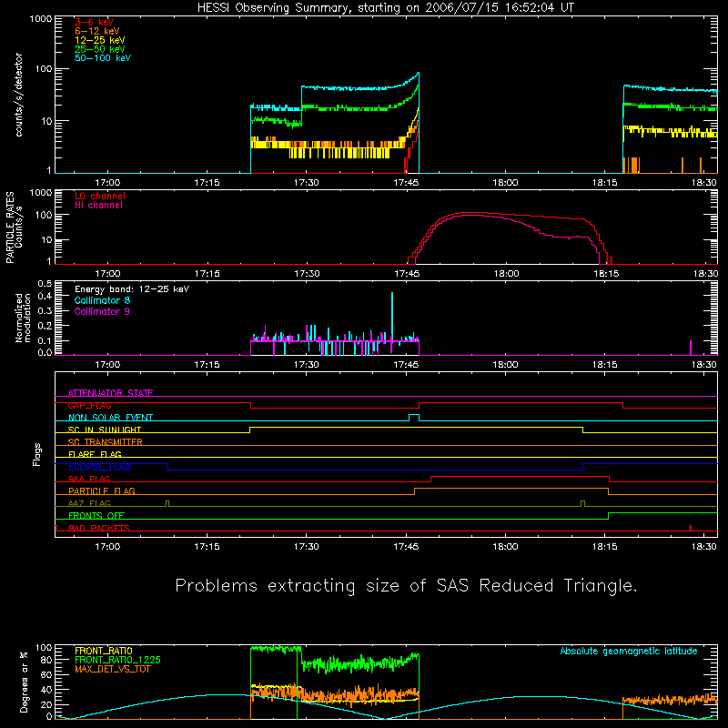Select the FRONT_RATIO_1225 legend label
This screenshot has height=728, width=728.
[117, 660]
